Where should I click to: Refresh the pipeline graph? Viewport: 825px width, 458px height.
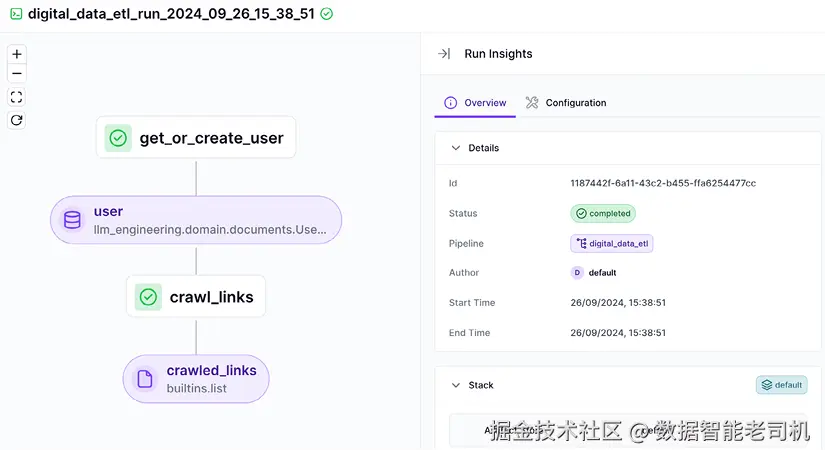point(17,121)
